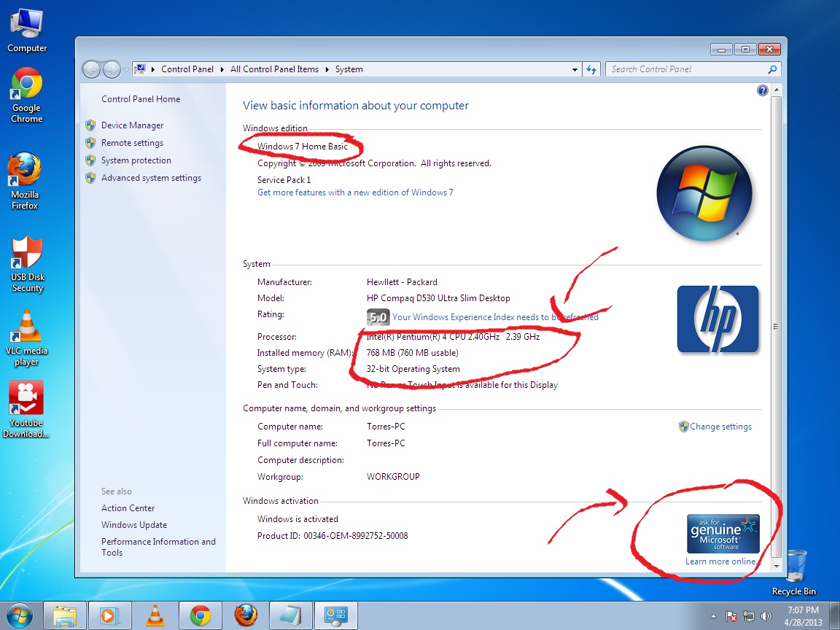
Task: Click scrollbar up arrow in System window
Action: point(777,89)
